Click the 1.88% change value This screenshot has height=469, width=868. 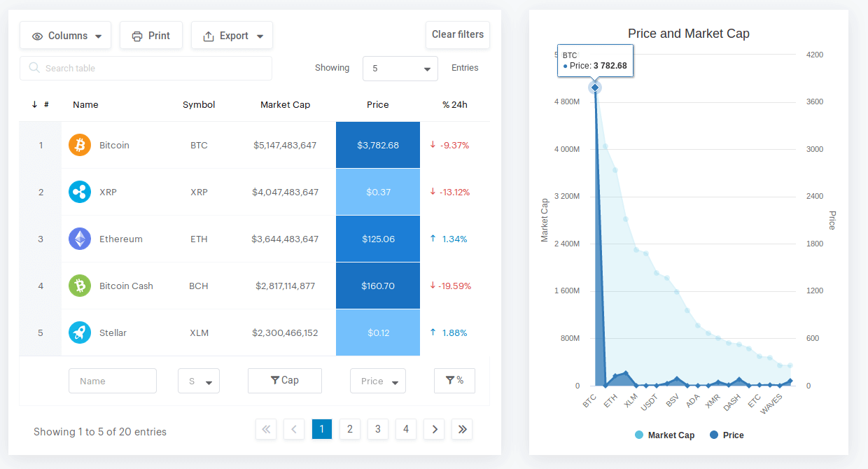coord(454,332)
